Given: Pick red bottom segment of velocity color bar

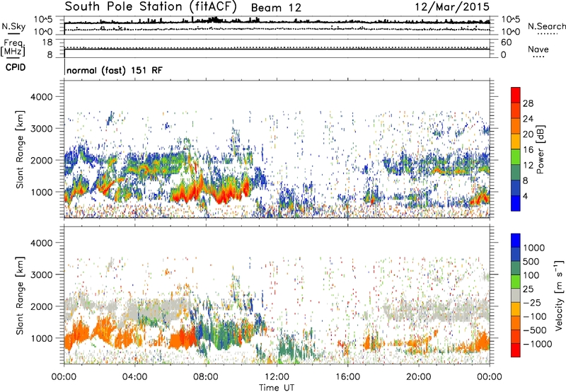Looking at the screenshot, I should [516, 350].
